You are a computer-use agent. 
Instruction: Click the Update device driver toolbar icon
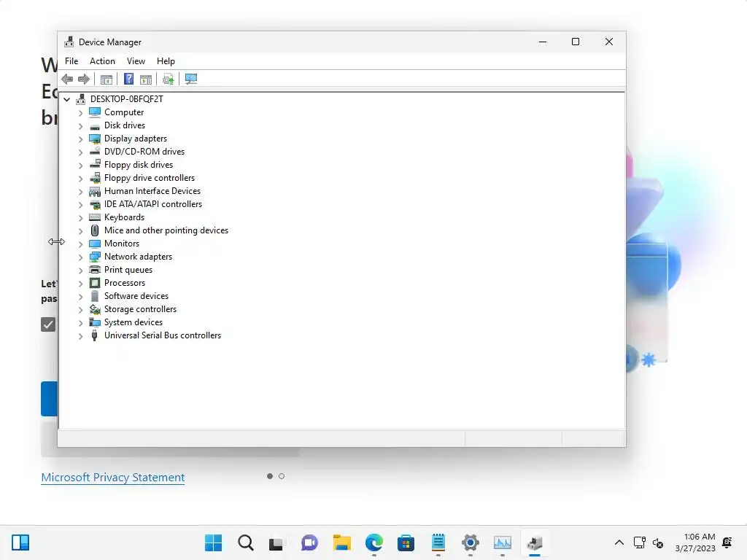point(168,79)
